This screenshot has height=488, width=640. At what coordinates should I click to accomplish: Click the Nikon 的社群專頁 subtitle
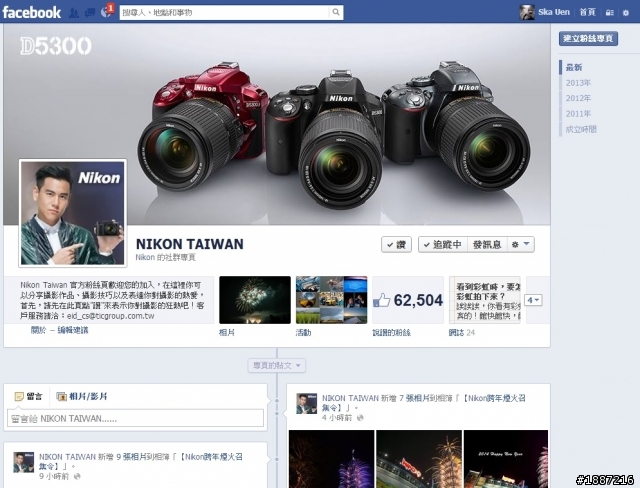[165, 257]
